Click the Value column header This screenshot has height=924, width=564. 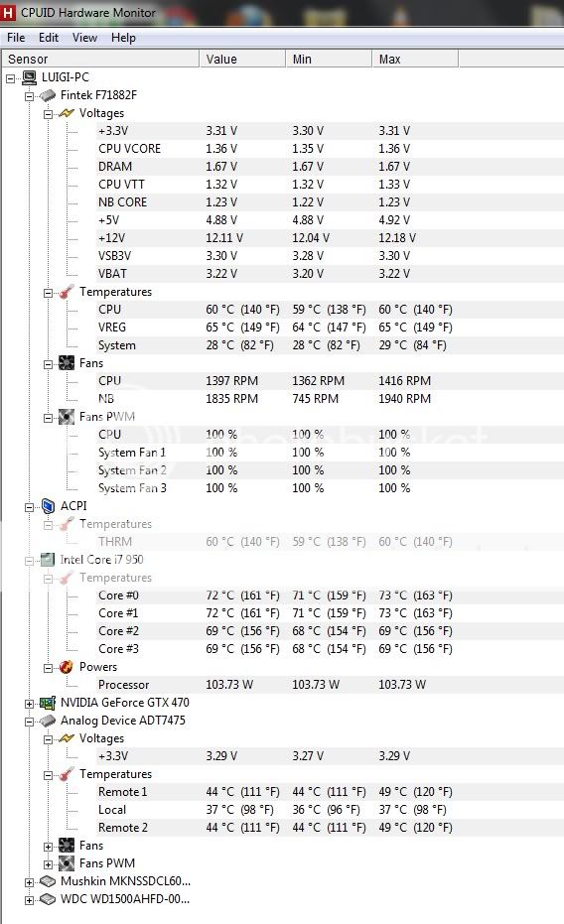242,59
